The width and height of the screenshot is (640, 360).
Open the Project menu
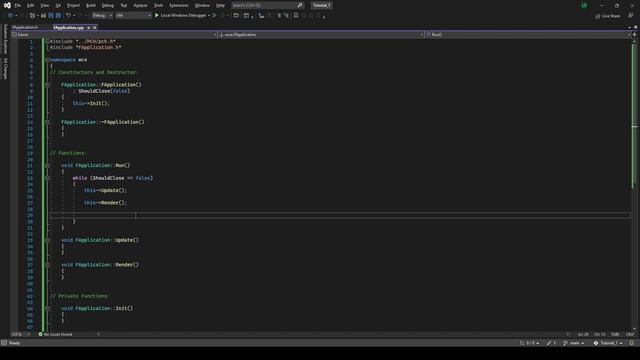point(73,5)
